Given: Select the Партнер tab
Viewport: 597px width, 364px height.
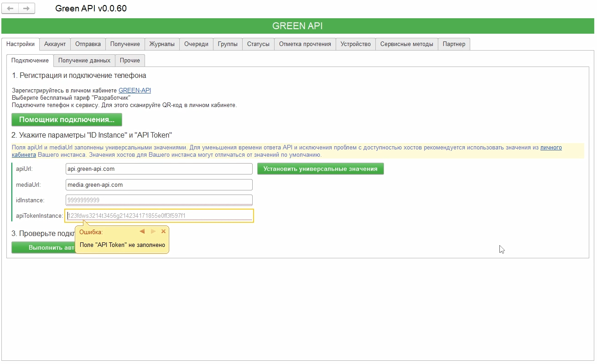Looking at the screenshot, I should 454,44.
